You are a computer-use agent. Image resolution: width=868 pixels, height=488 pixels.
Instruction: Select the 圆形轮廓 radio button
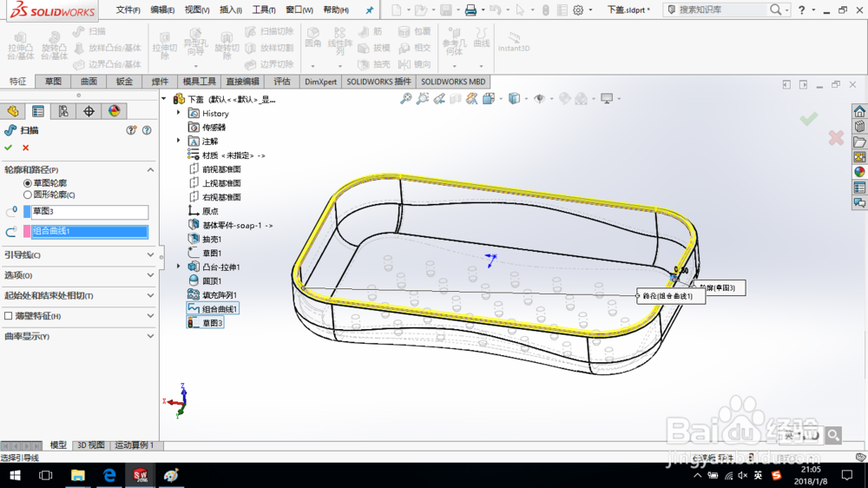[27, 195]
